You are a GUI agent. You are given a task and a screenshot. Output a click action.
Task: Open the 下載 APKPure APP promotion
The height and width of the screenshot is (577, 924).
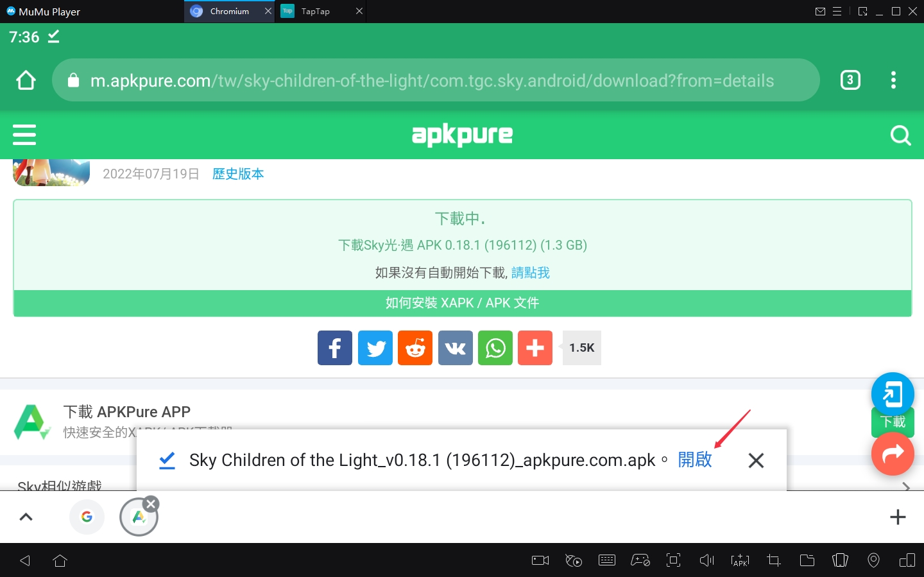pyautogui.click(x=127, y=412)
